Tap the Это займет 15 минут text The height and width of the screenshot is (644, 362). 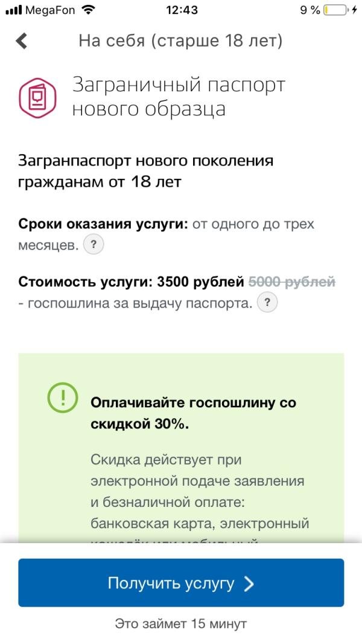click(181, 623)
